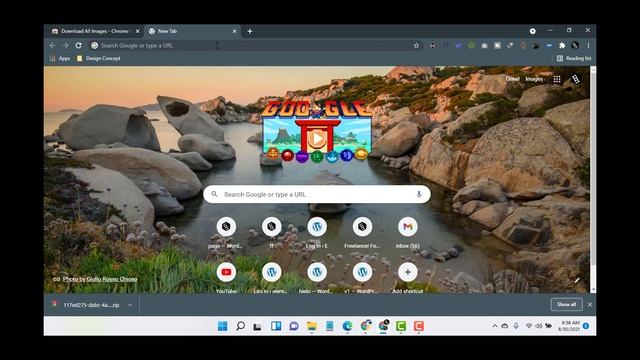
Task: Expand the download item's chevron menu
Action: [x=130, y=305]
